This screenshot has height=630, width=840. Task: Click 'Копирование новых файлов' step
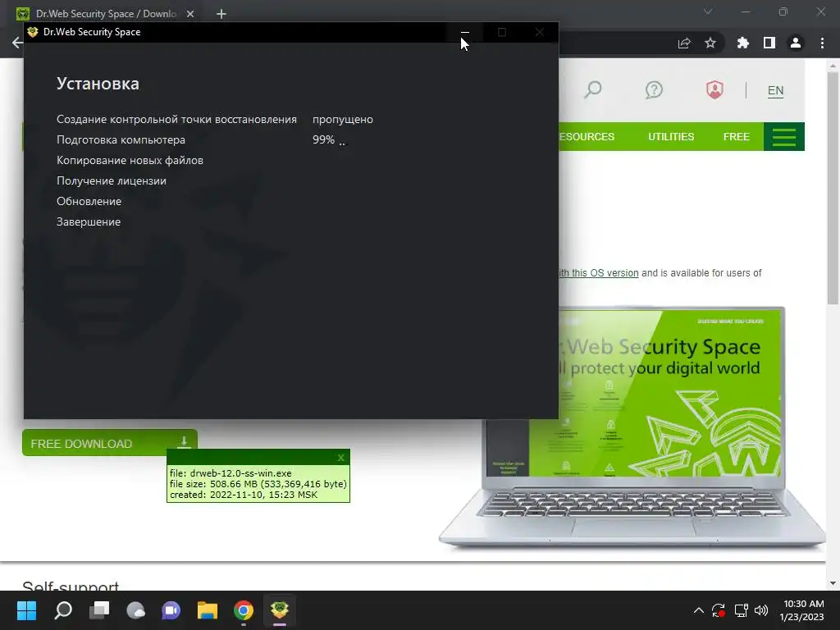[x=130, y=160]
